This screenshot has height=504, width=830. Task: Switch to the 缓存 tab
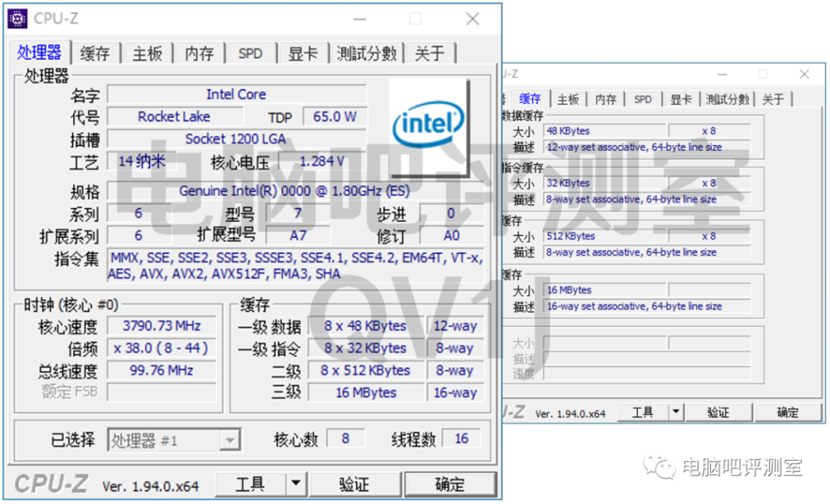point(94,53)
